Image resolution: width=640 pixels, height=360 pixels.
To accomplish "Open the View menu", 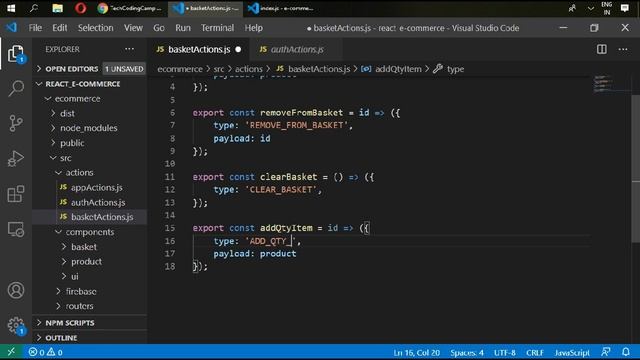I will point(133,28).
